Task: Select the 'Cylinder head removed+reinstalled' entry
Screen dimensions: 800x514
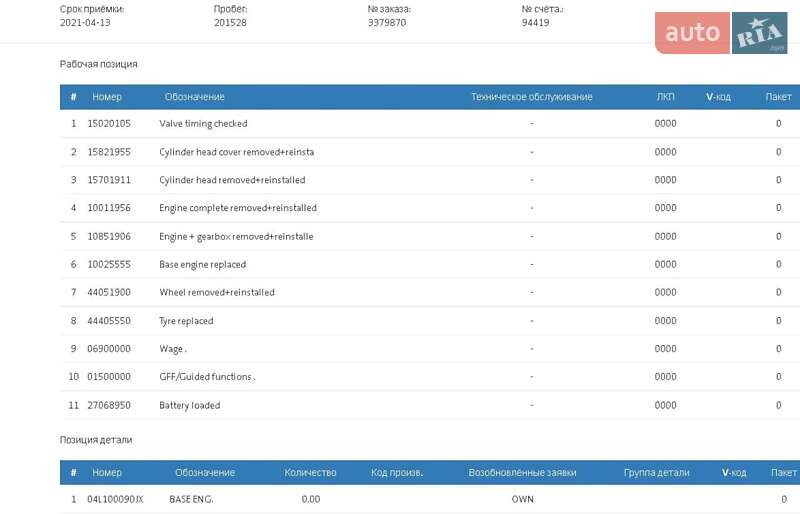Action: point(232,180)
